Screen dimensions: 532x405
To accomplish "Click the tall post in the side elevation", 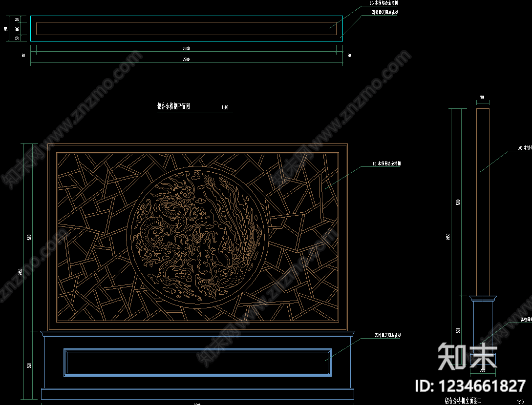I will [483, 202].
